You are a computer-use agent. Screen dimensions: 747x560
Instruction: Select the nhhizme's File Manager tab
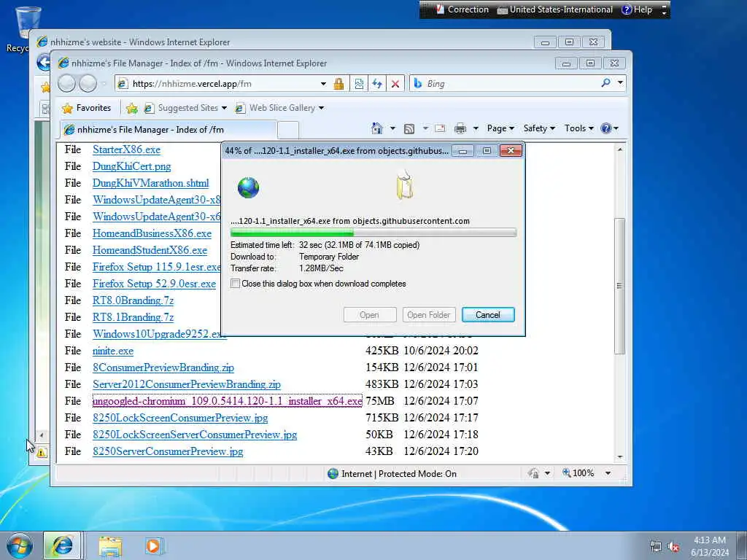169,130
